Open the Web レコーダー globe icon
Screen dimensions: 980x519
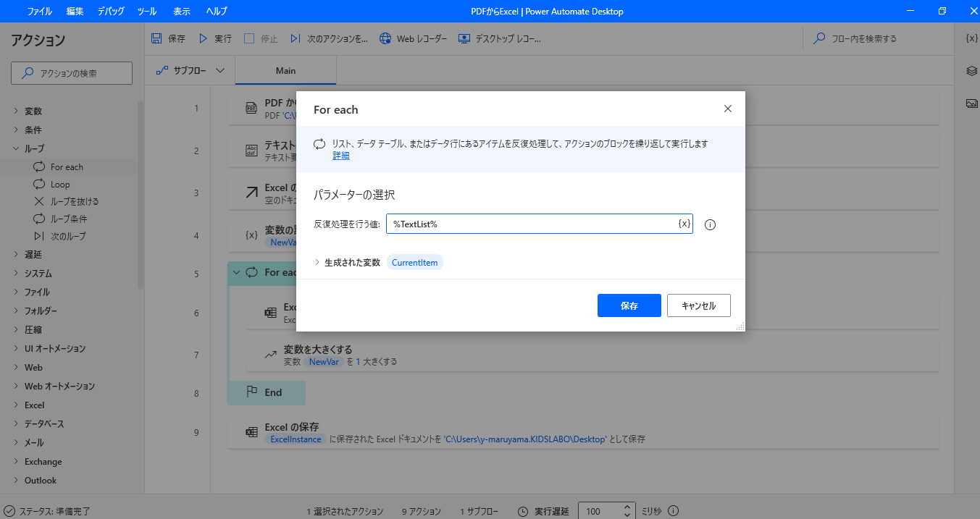(x=385, y=38)
